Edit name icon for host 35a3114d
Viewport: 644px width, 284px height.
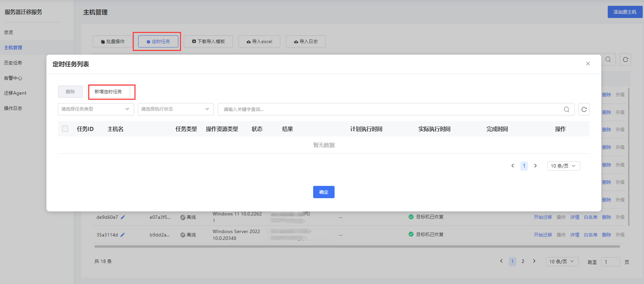coord(123,235)
